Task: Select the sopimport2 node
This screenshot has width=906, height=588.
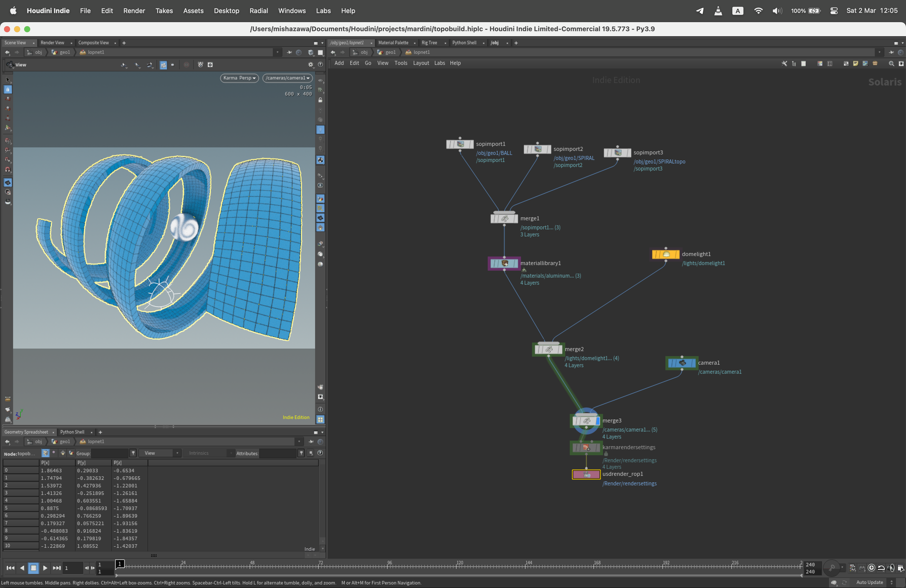Action: click(x=537, y=149)
